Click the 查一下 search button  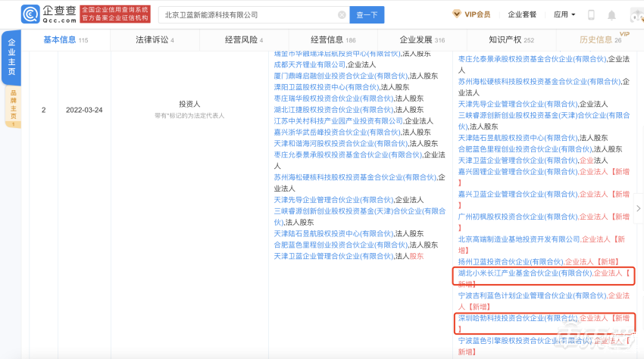(367, 14)
